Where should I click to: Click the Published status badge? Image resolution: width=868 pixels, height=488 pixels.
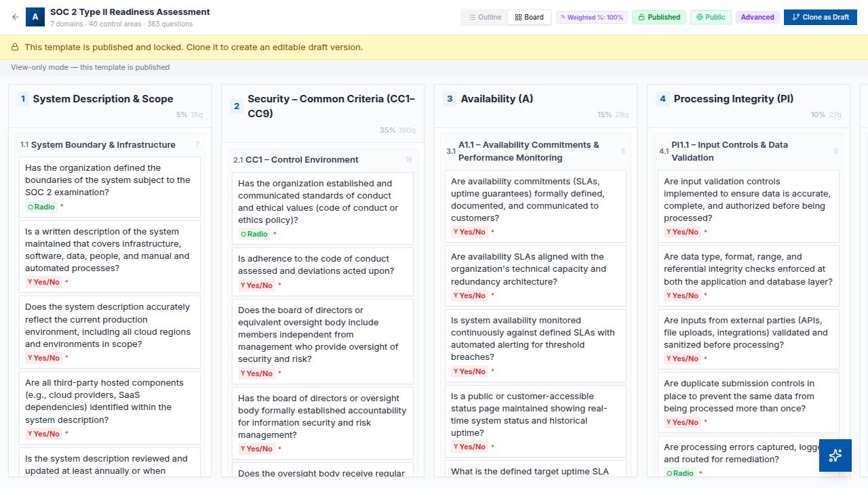pos(659,17)
